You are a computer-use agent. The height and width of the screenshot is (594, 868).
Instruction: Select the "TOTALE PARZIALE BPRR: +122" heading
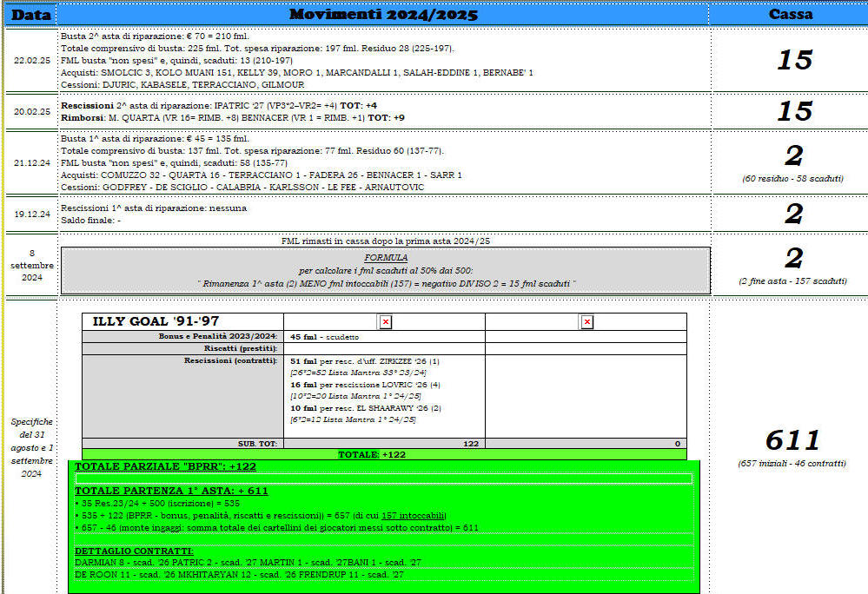point(165,466)
